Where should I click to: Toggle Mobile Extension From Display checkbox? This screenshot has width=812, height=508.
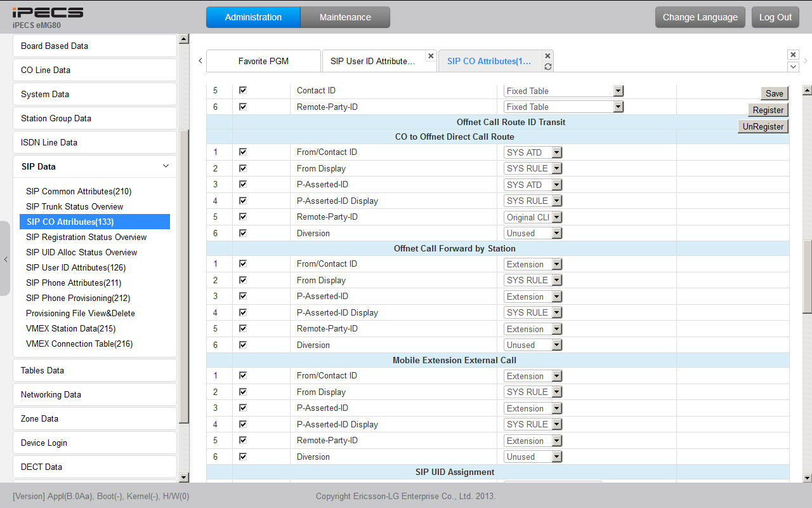pos(242,392)
